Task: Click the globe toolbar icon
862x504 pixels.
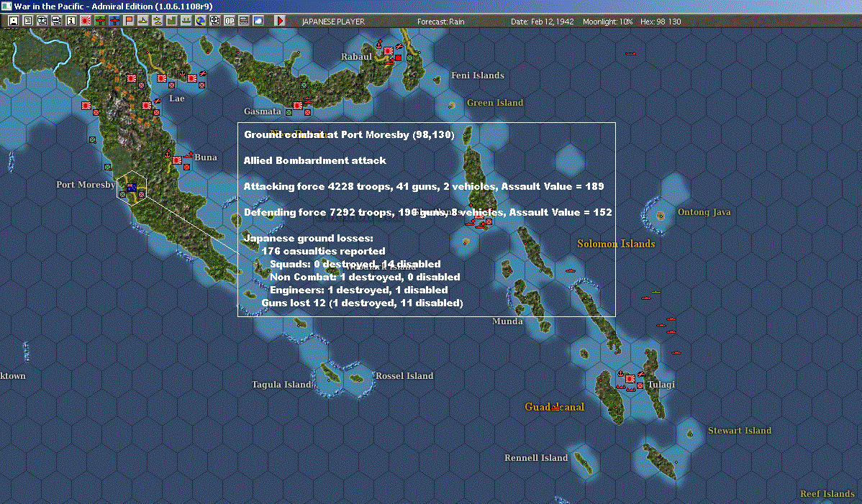Action: [201, 21]
